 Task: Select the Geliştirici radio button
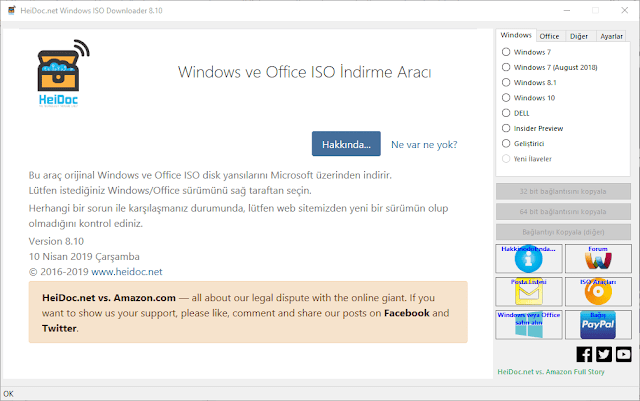click(506, 143)
